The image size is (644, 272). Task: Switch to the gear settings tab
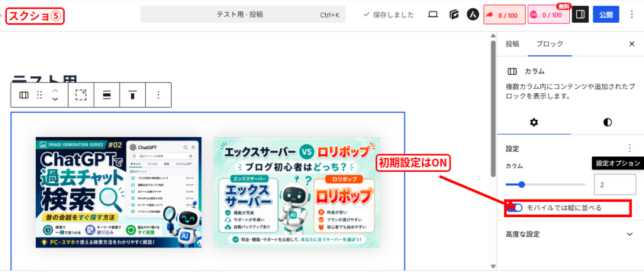[534, 122]
